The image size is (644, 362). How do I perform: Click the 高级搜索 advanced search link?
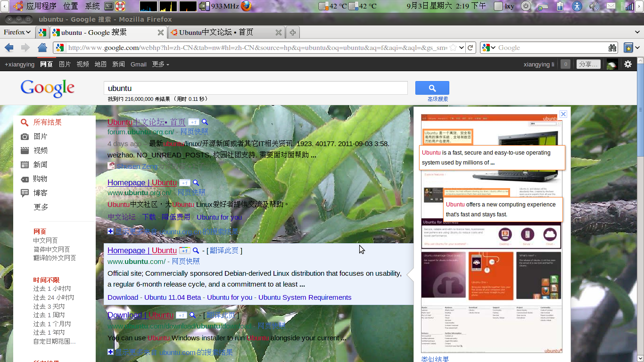[438, 99]
